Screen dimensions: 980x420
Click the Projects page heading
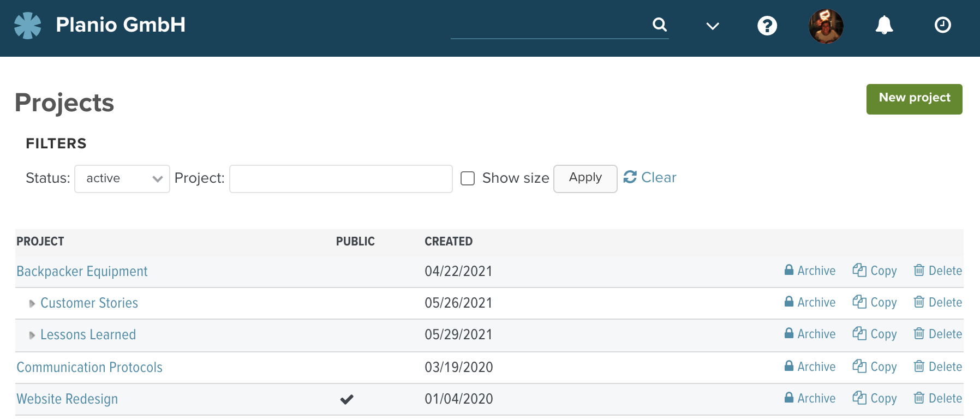coord(64,103)
